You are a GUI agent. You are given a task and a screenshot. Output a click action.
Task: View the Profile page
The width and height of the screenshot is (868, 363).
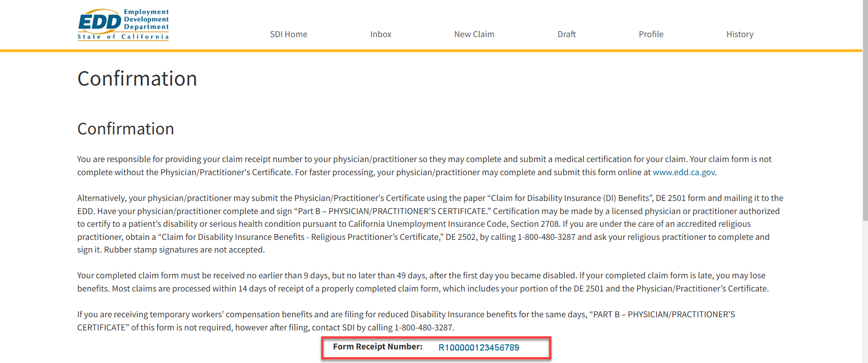pos(651,34)
